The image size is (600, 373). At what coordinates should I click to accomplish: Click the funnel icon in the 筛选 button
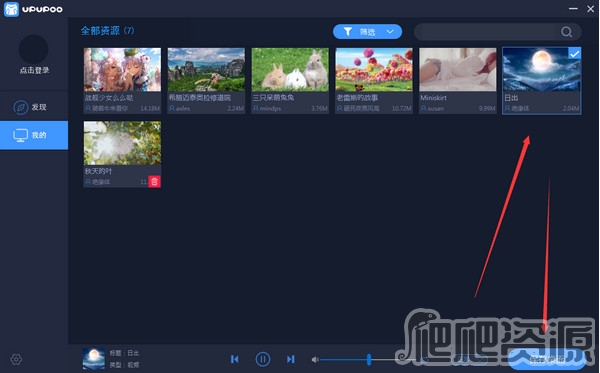tap(347, 32)
